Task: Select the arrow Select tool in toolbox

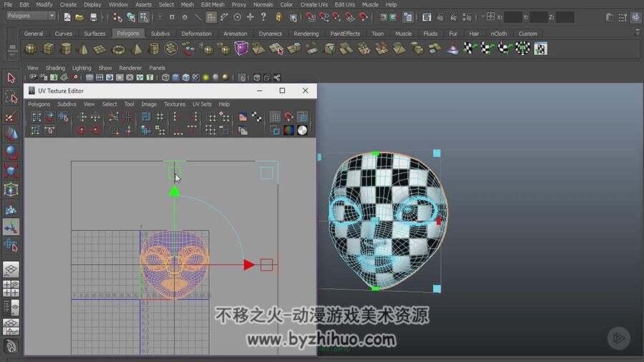Action: pos(11,77)
